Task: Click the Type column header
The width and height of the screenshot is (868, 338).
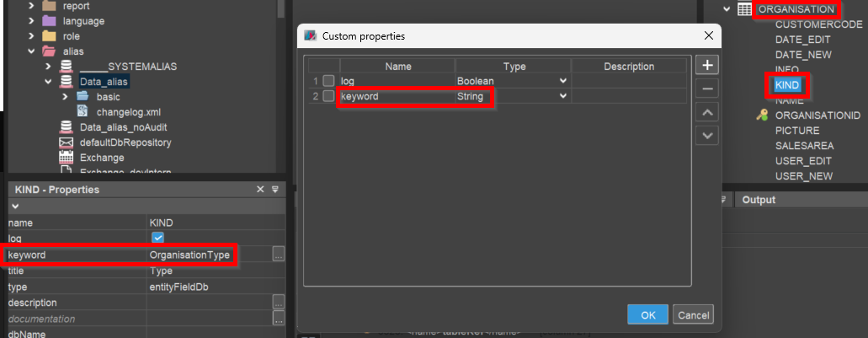Action: point(514,67)
